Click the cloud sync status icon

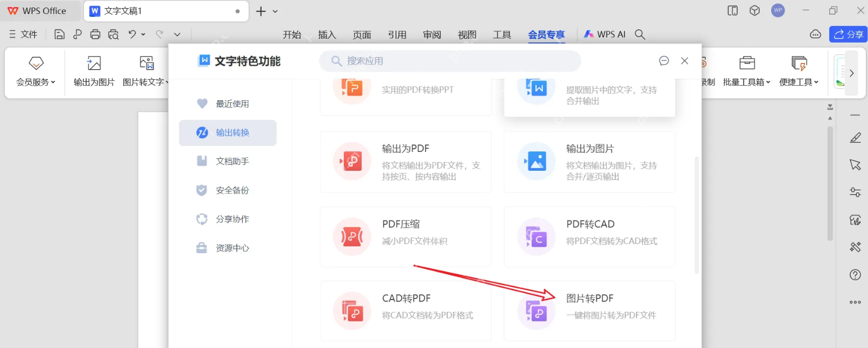[816, 34]
